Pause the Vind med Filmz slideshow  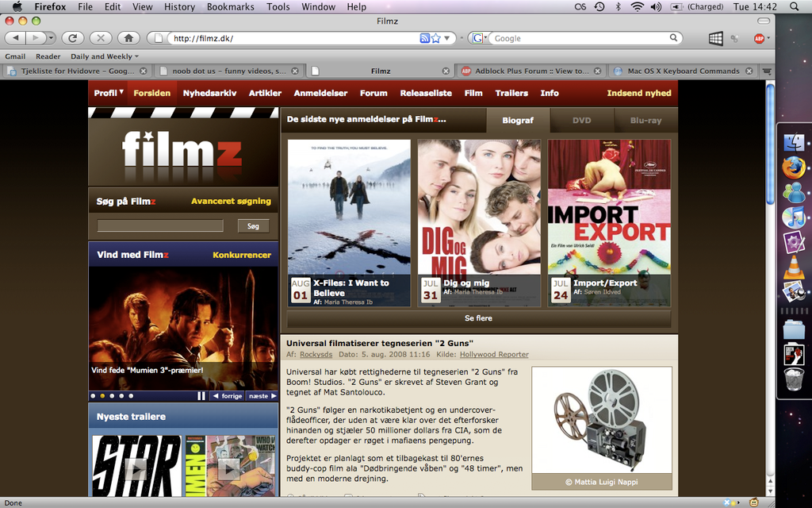coord(201,395)
